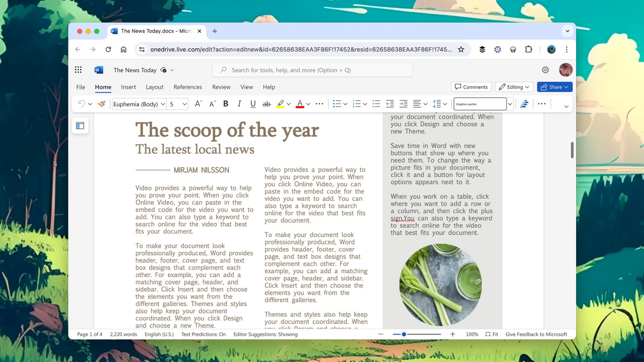Open the text highlight color dropdown
644x362 pixels.
click(x=288, y=104)
